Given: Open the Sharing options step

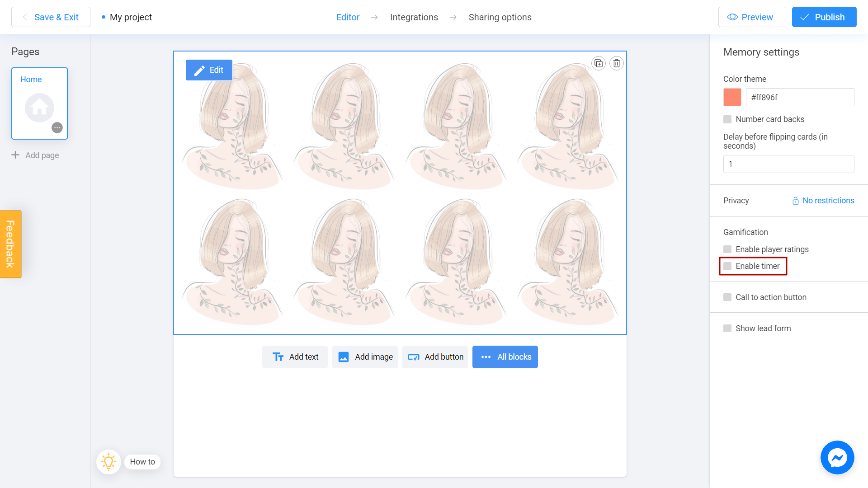Looking at the screenshot, I should coord(500,17).
